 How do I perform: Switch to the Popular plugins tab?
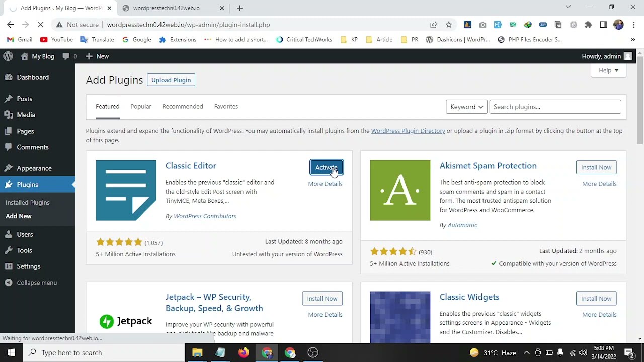(x=141, y=106)
